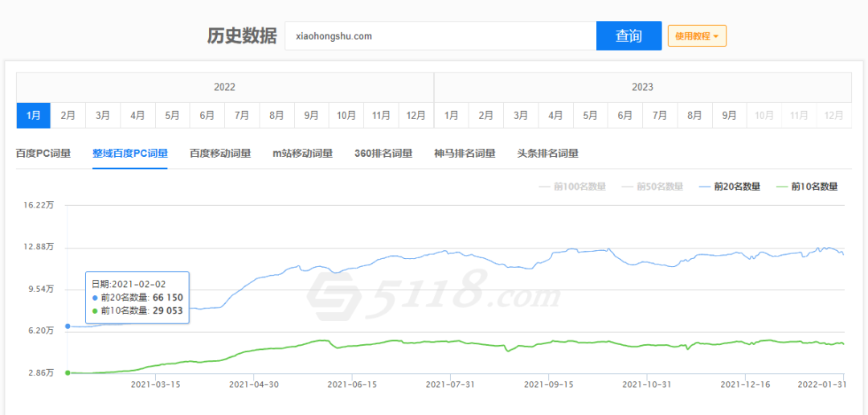Toggle 前10名数量 green legend series
This screenshot has height=415, width=868.
[807, 187]
